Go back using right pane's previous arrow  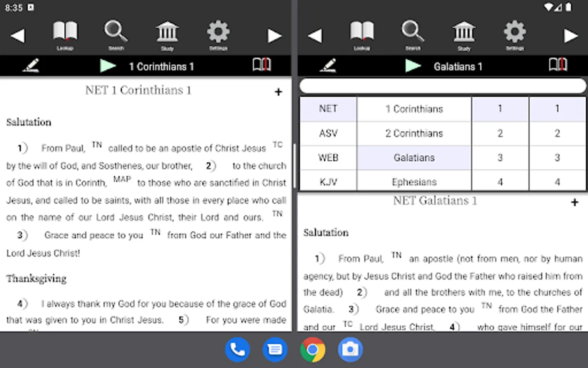click(315, 36)
